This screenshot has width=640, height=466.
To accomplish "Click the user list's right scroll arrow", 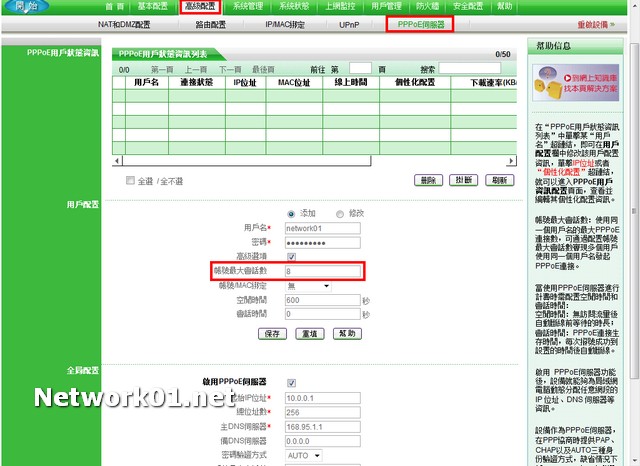I will [x=510, y=161].
